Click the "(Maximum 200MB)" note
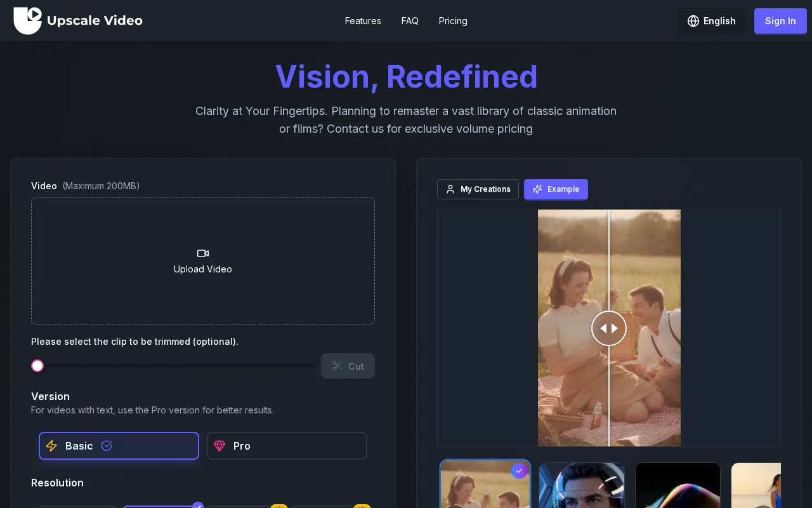The width and height of the screenshot is (812, 508). coord(101,186)
